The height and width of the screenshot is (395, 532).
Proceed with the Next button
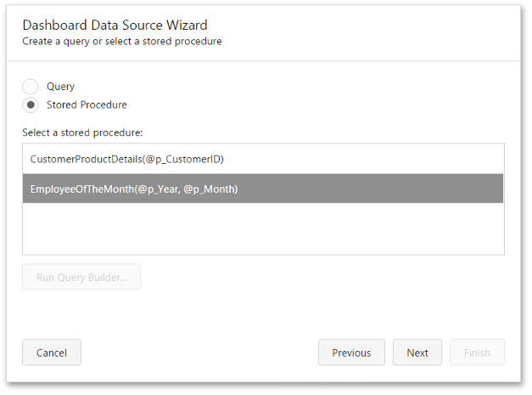pos(417,353)
